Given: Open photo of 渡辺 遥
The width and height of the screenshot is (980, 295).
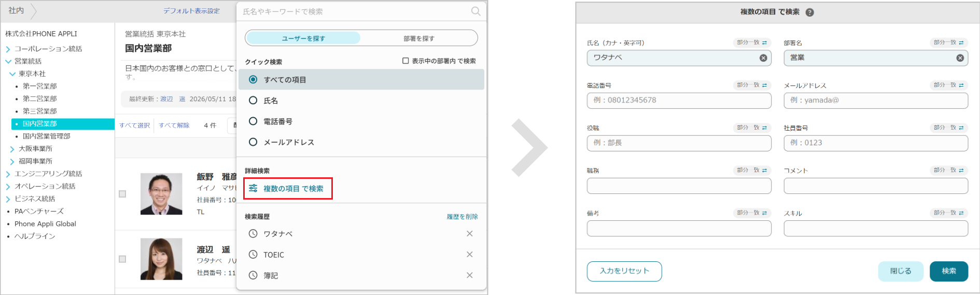Looking at the screenshot, I should (161, 259).
